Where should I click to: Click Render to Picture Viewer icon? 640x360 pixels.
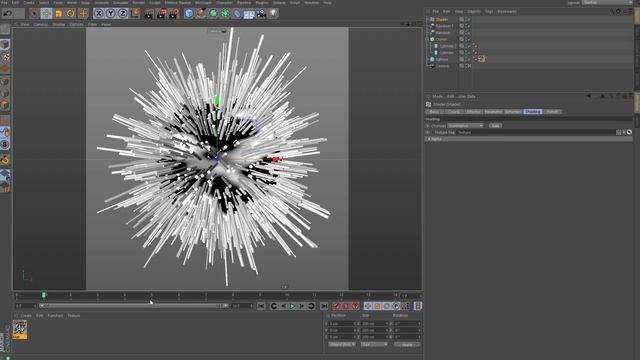point(162,14)
